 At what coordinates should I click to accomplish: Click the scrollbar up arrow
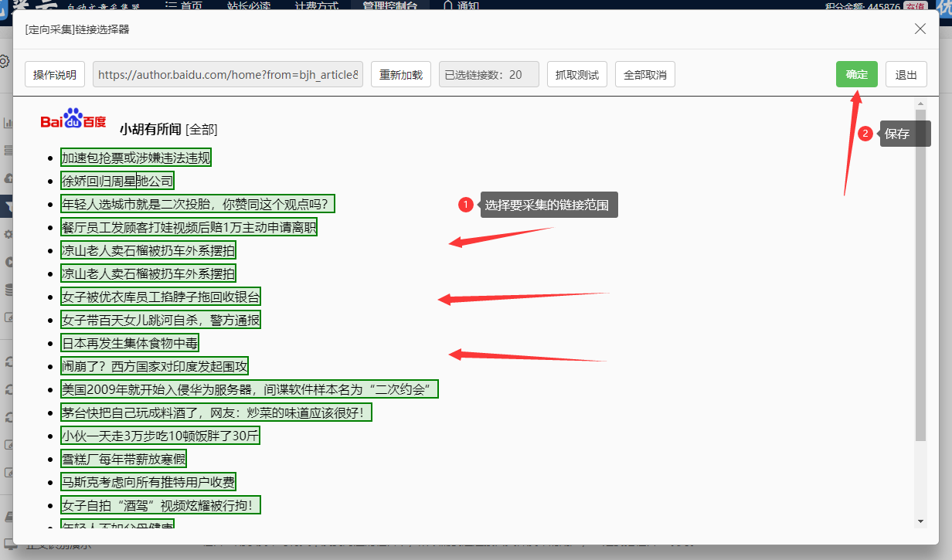pyautogui.click(x=920, y=104)
